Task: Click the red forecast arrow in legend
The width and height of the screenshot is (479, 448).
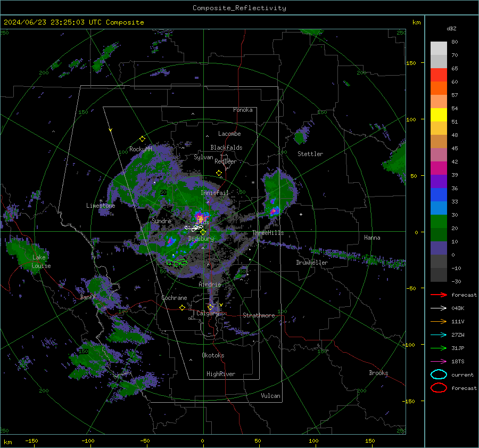Action: (x=439, y=295)
